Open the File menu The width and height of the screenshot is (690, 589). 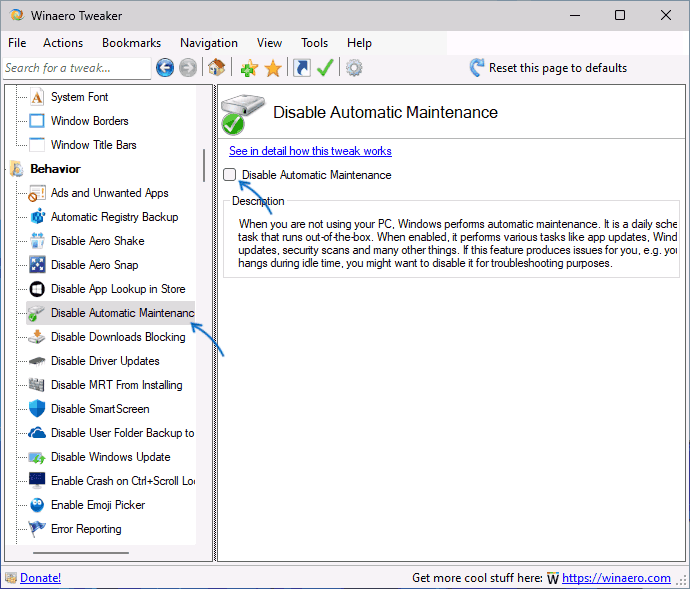[17, 43]
